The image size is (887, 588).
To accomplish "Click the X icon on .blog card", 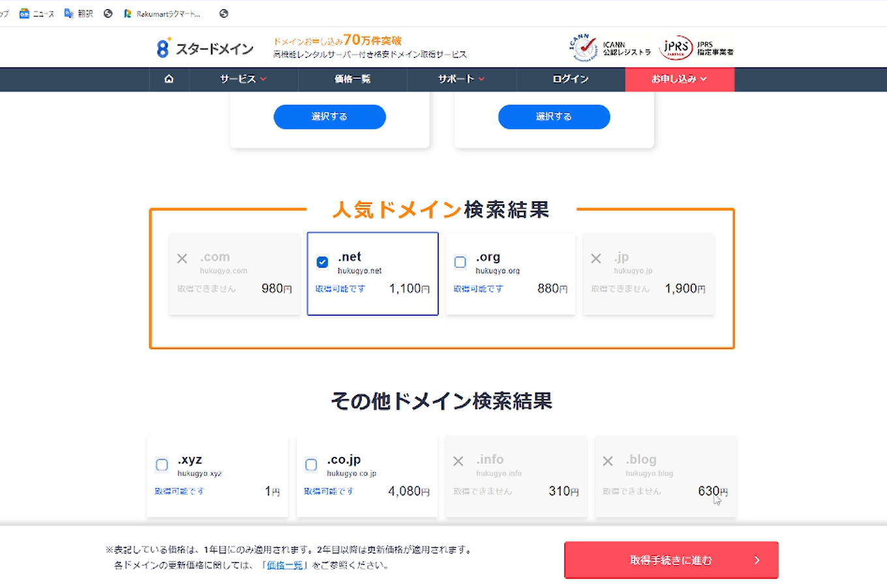I will (x=608, y=462).
